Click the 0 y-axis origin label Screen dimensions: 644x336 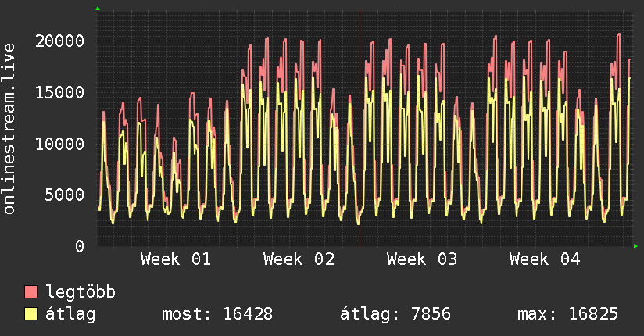coord(80,246)
